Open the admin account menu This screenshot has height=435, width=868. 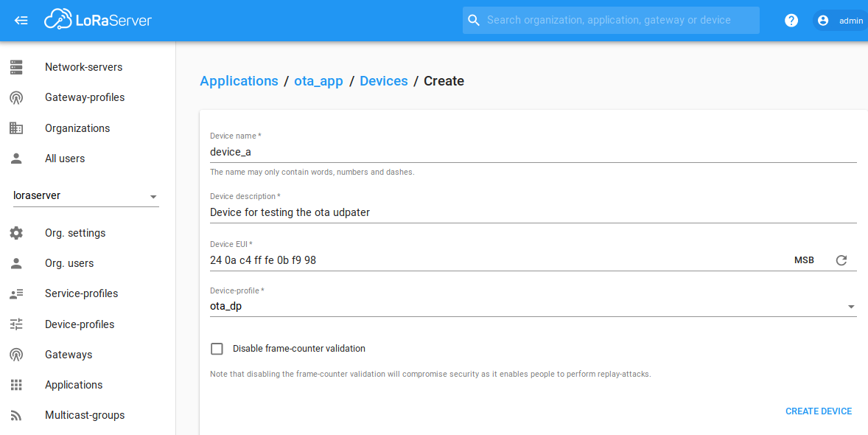point(839,20)
